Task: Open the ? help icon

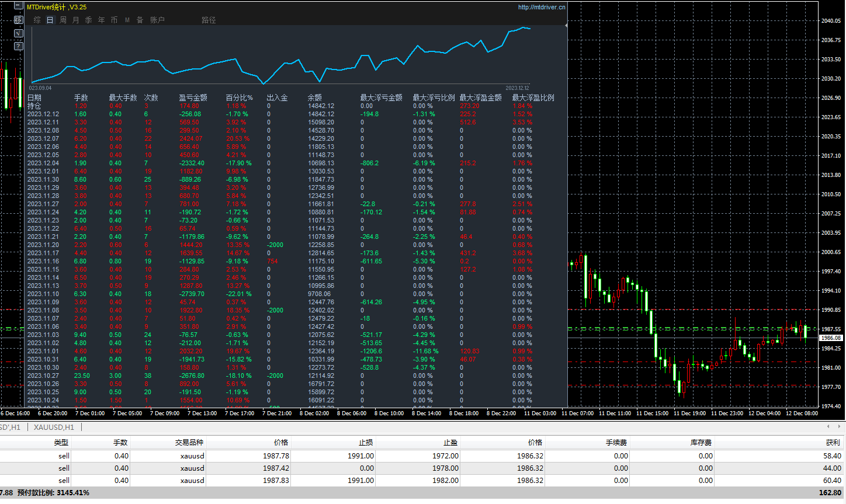Action: pos(18,46)
